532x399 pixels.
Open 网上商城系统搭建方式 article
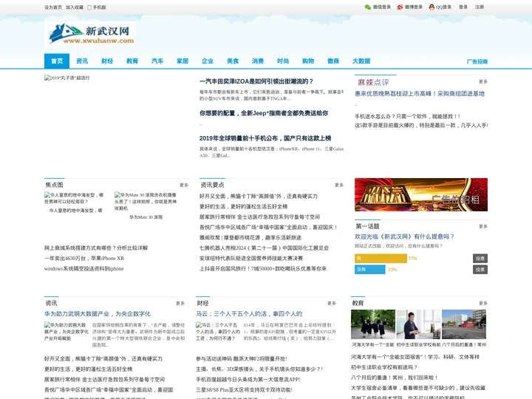[x=96, y=248]
